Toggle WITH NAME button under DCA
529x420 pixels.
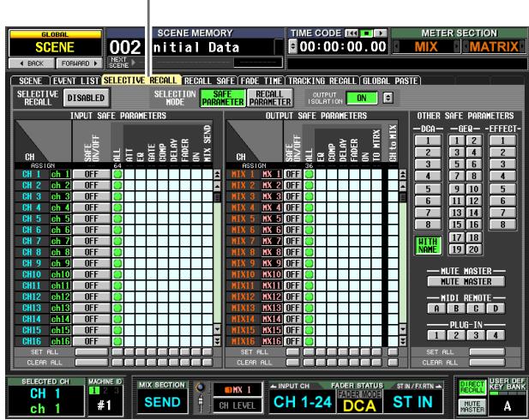point(428,245)
